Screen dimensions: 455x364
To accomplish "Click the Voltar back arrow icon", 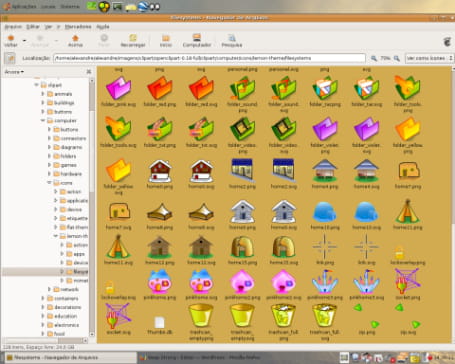I will pyautogui.click(x=11, y=38).
